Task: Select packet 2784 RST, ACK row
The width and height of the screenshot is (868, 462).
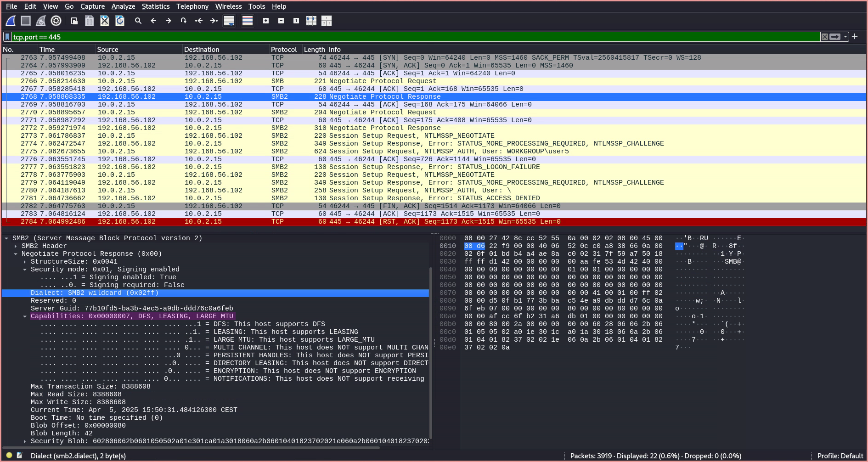Action: pyautogui.click(x=434, y=222)
